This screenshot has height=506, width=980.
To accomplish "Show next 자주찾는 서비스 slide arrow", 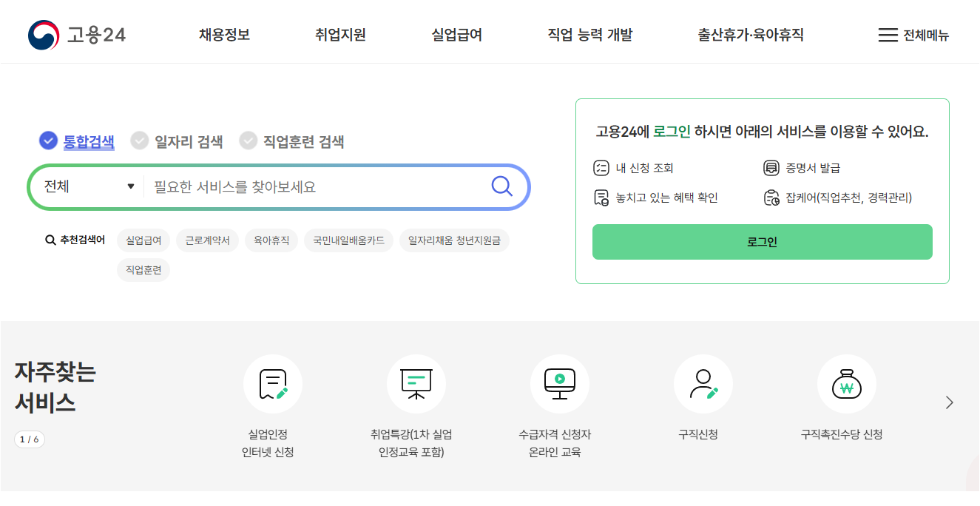I will coord(950,402).
